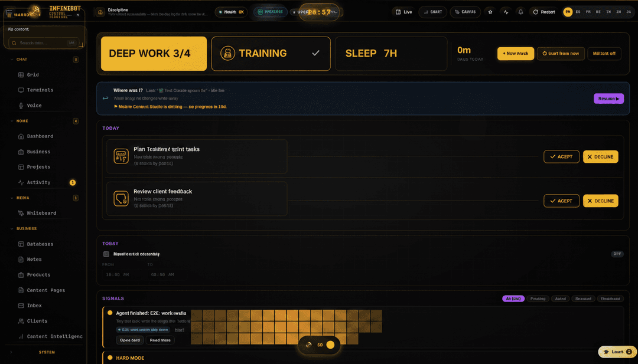Select the Pending signals filter

(538, 299)
